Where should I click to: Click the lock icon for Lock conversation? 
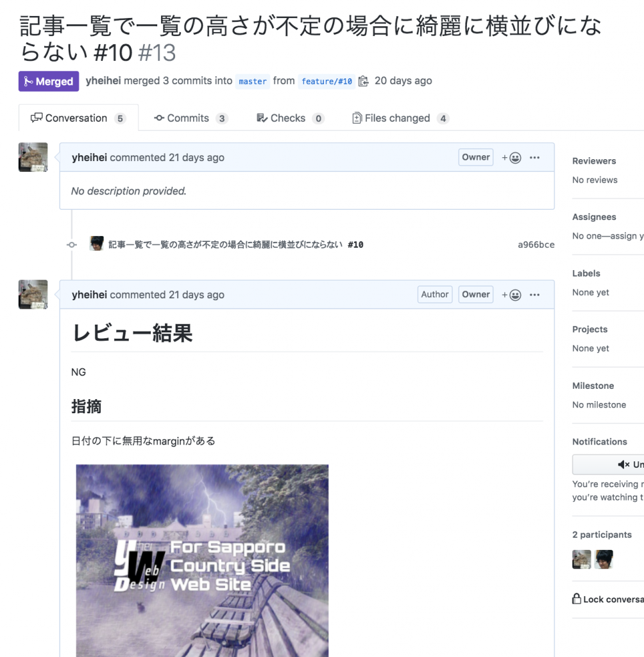click(577, 599)
